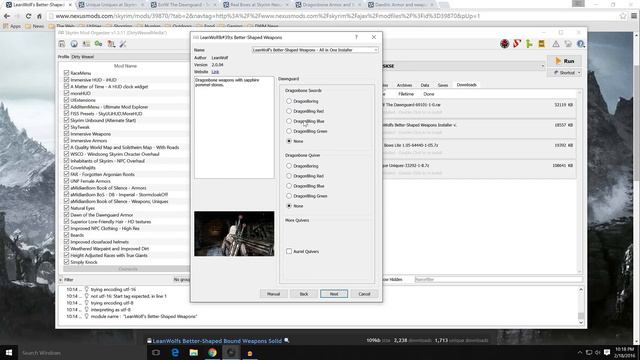Open Task View on the taskbar
Screen dimensions: 640x360
click(156, 352)
